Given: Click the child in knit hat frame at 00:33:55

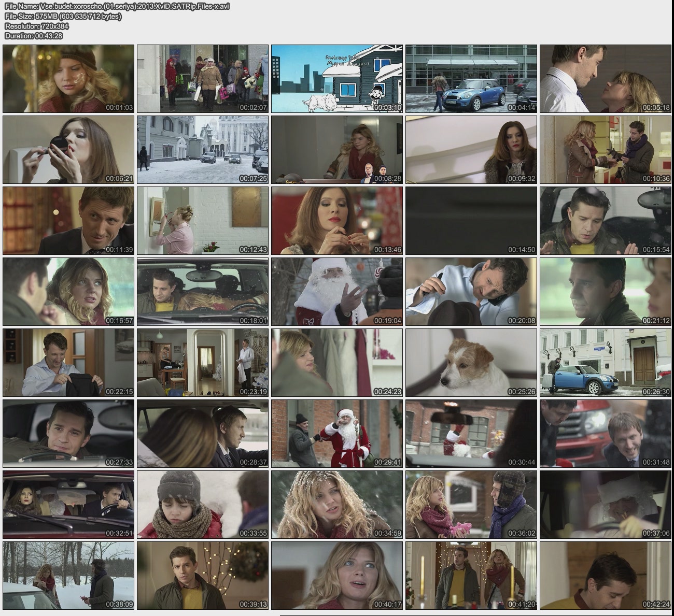Looking at the screenshot, I should [x=202, y=505].
